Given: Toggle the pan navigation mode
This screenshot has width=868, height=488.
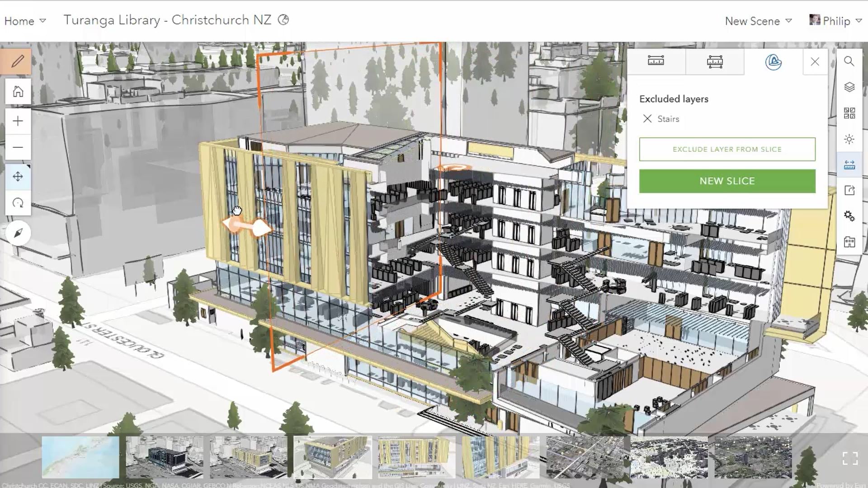Looking at the screenshot, I should point(18,177).
